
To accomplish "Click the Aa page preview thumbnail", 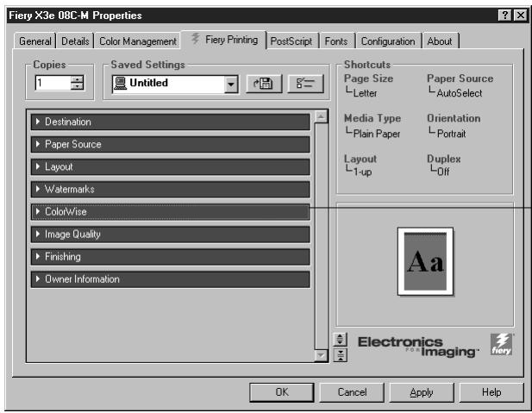I will pos(425,261).
